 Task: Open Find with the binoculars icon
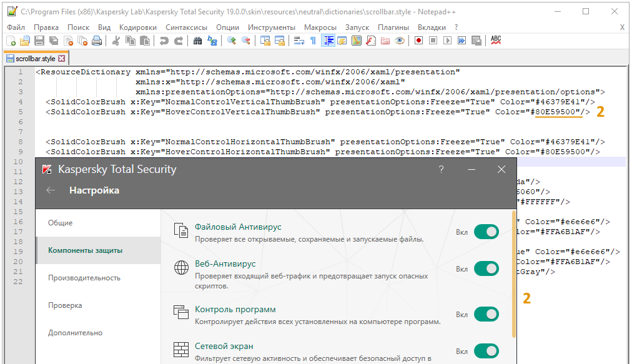tap(197, 41)
